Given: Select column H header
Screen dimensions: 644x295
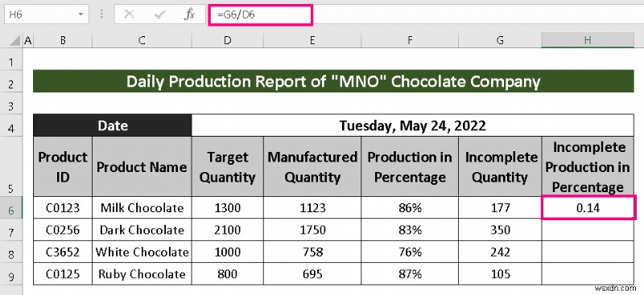Looking at the screenshot, I should [588, 40].
